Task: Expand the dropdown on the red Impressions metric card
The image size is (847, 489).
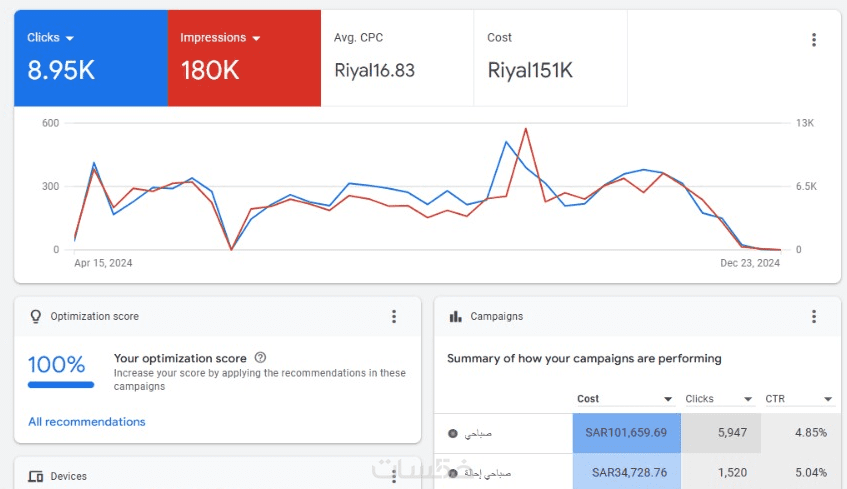Action: point(256,38)
